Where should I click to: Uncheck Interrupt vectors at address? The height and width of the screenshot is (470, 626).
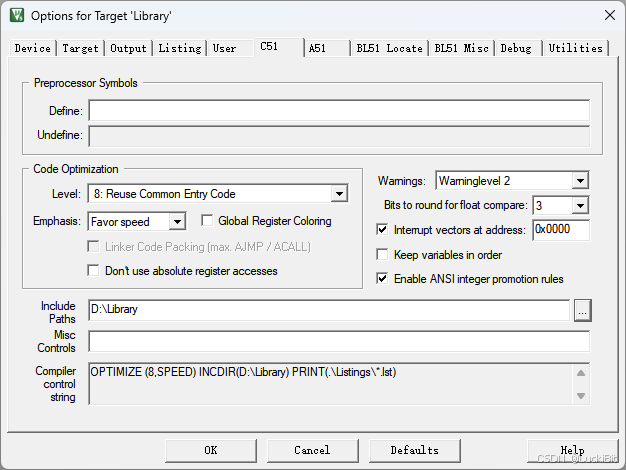pyautogui.click(x=382, y=230)
